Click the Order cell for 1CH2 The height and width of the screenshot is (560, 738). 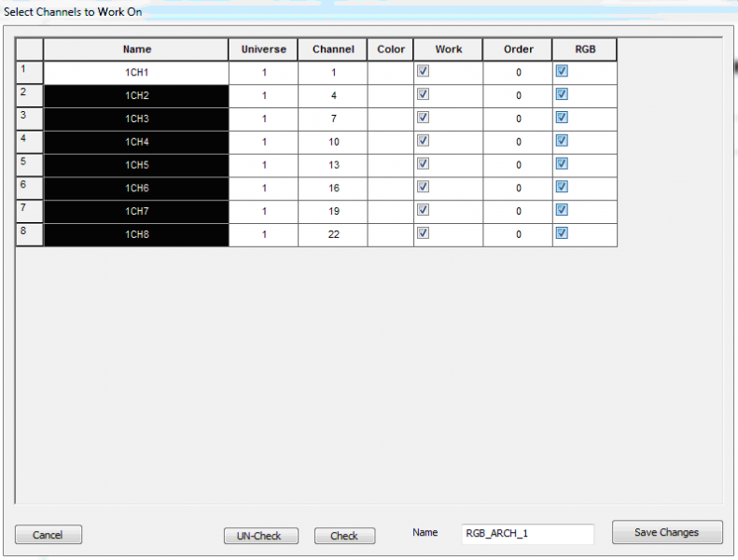518,96
